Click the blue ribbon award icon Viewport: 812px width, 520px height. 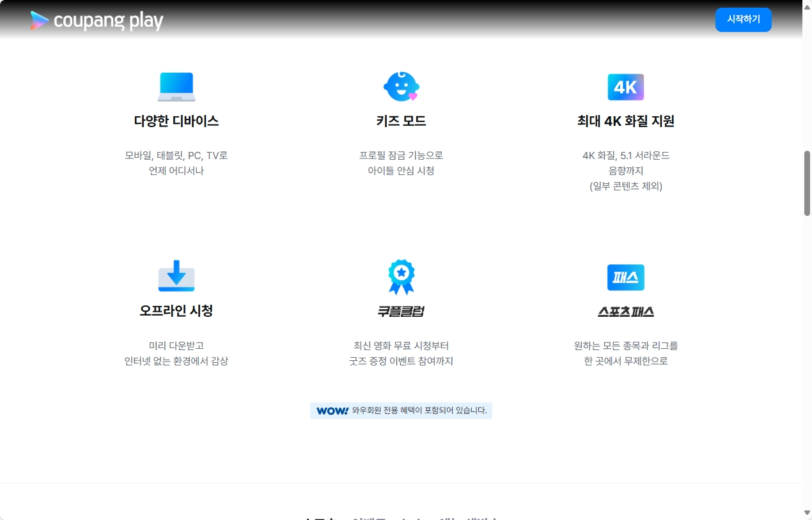click(402, 277)
